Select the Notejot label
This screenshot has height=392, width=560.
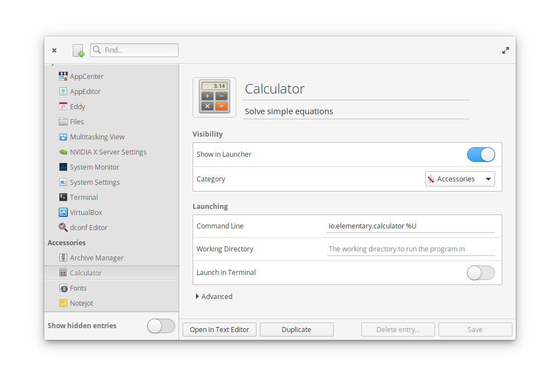(81, 303)
